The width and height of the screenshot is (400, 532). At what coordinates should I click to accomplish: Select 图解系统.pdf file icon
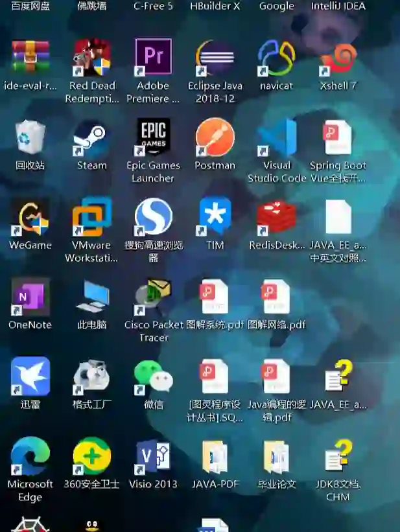coord(214,297)
